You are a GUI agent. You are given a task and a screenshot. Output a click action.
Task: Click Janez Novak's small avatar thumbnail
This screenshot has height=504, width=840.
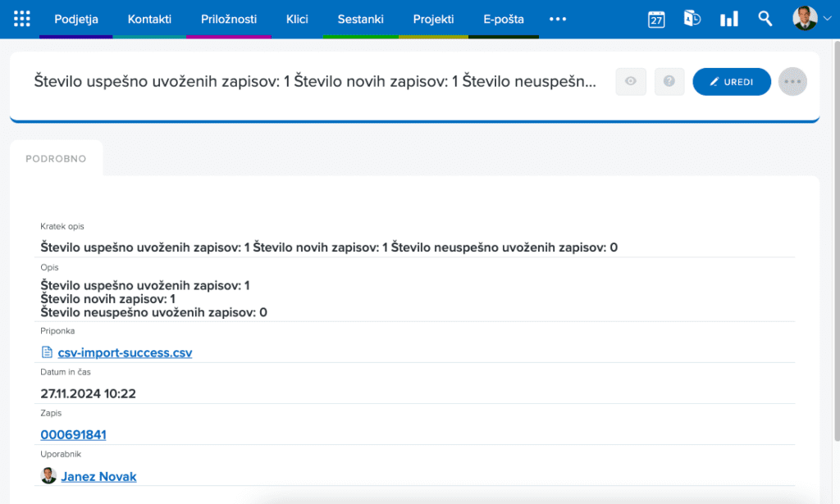tap(48, 475)
